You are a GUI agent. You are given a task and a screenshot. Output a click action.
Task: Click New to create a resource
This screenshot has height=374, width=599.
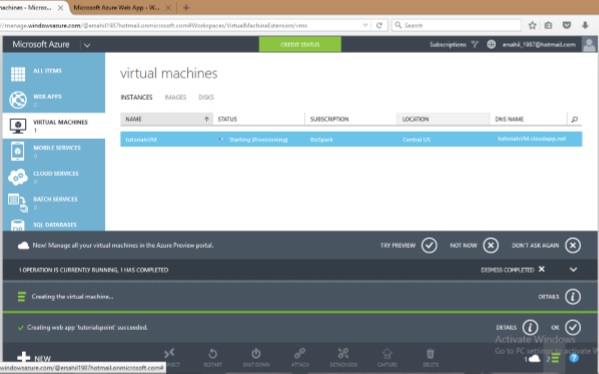(34, 358)
